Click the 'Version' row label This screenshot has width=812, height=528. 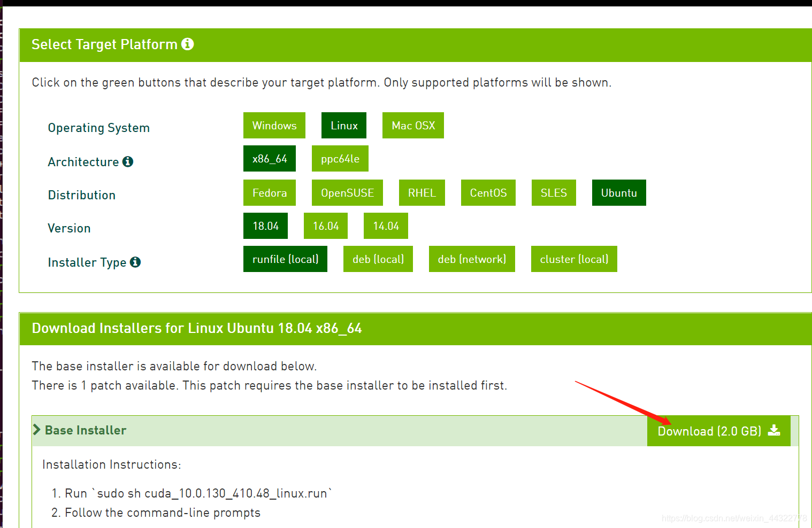[x=69, y=228]
